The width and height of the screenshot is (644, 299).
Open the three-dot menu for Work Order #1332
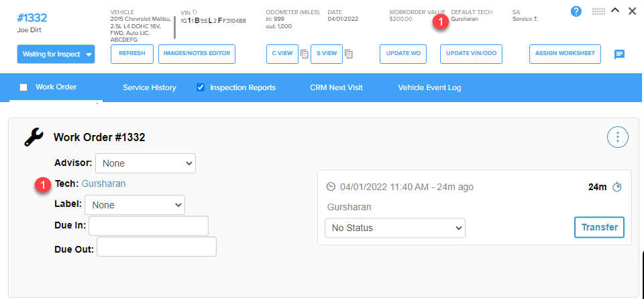click(x=618, y=137)
